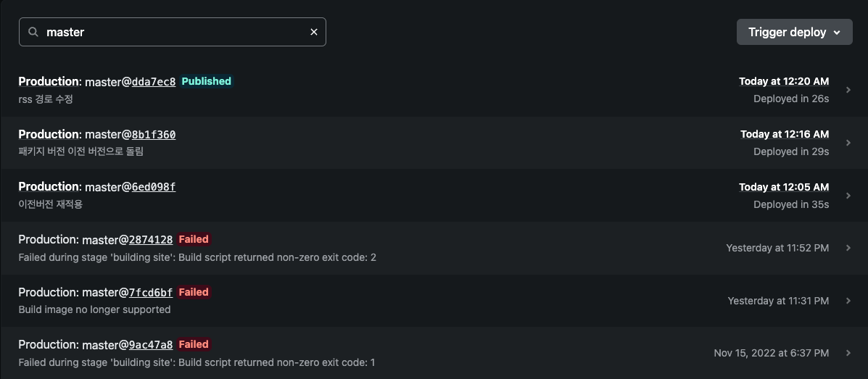The height and width of the screenshot is (379, 868).
Task: Open chevron for failed deploy 2874128
Action: coord(848,248)
